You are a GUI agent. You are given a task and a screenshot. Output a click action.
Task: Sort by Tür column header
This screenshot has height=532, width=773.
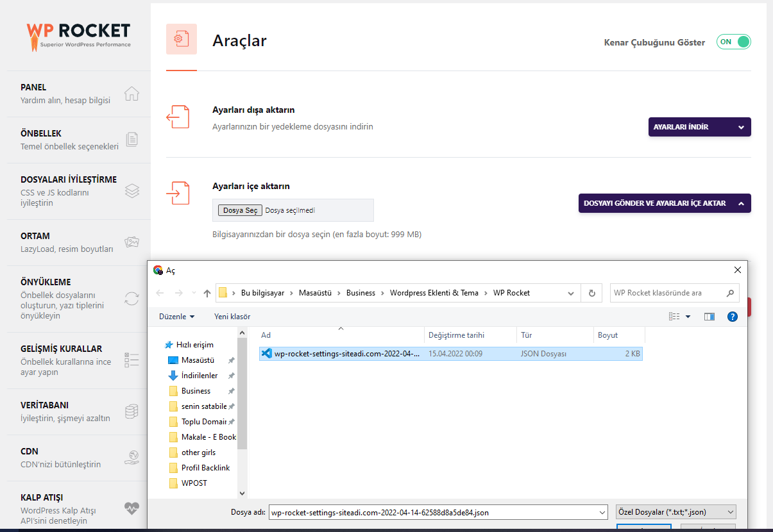coord(555,335)
